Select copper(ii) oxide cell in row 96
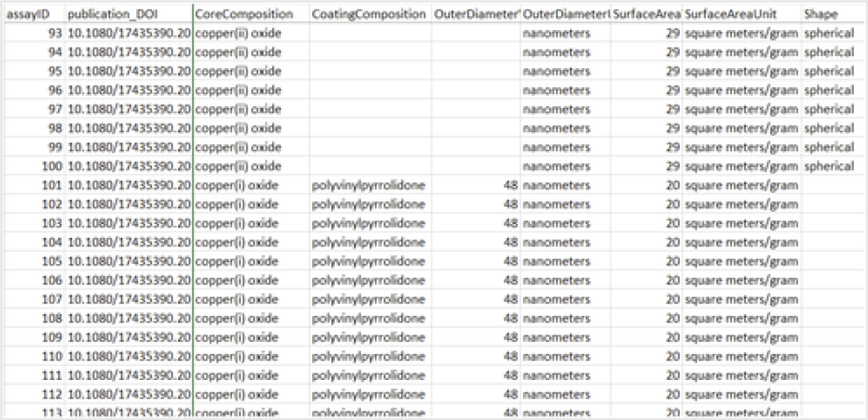 coord(250,90)
